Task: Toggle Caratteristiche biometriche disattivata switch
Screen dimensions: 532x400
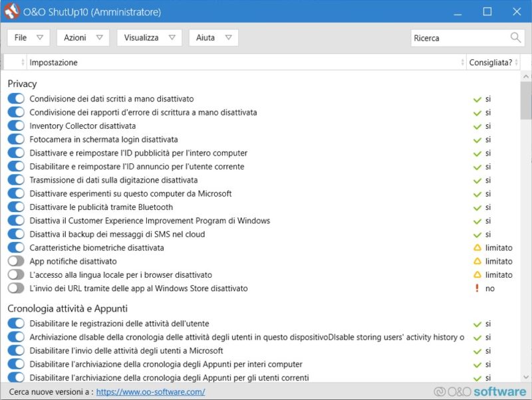Action: pos(16,247)
